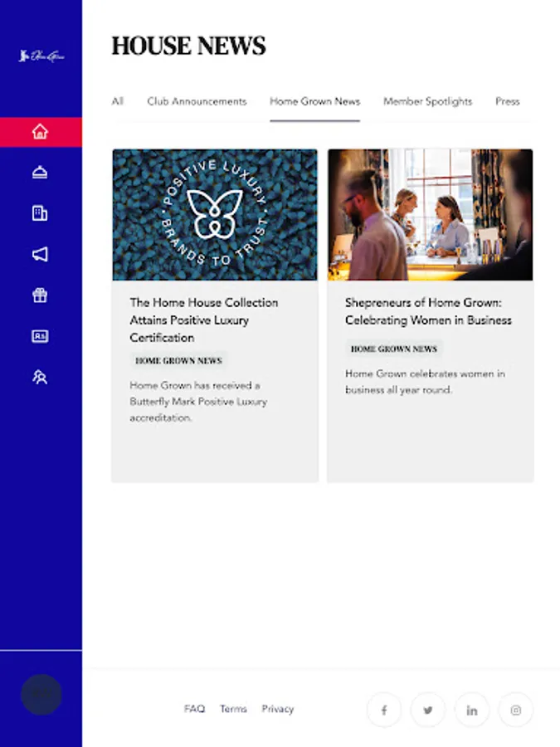Open the megaphone announcements icon

coord(40,254)
